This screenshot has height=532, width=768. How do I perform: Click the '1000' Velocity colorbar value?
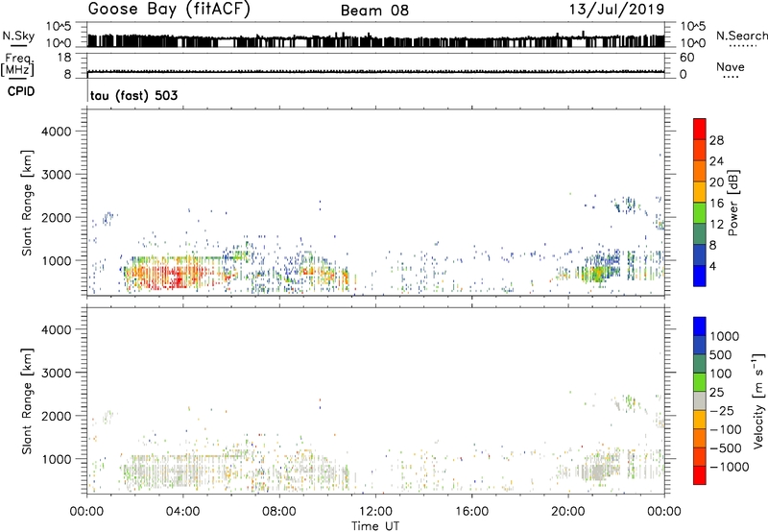[725, 336]
